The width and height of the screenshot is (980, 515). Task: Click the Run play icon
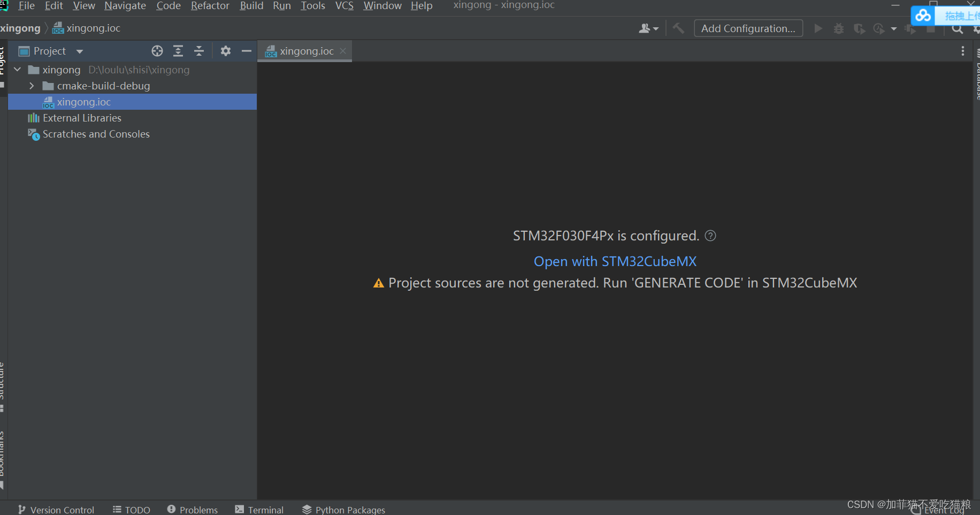(x=818, y=28)
